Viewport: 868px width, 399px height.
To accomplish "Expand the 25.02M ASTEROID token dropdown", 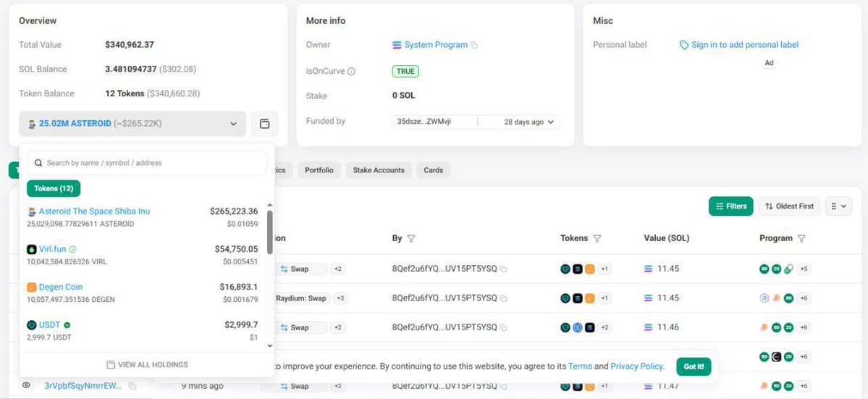I will coord(132,124).
